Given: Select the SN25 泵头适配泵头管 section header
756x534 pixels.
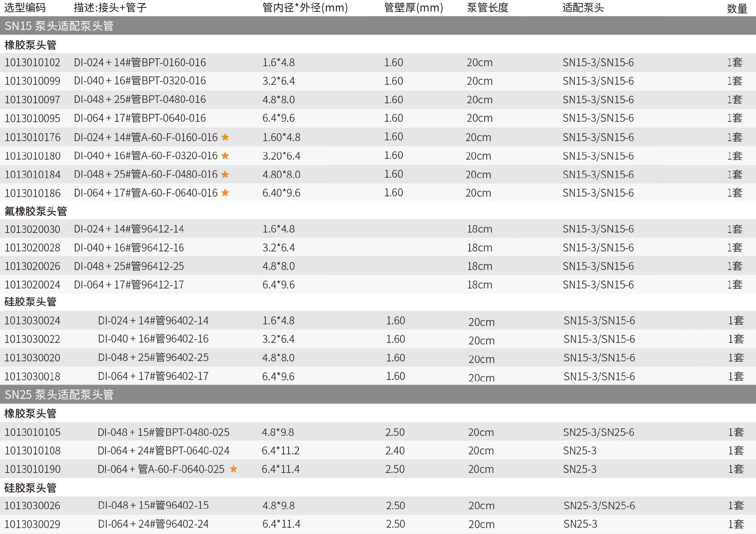Looking at the screenshot, I should [x=59, y=394].
